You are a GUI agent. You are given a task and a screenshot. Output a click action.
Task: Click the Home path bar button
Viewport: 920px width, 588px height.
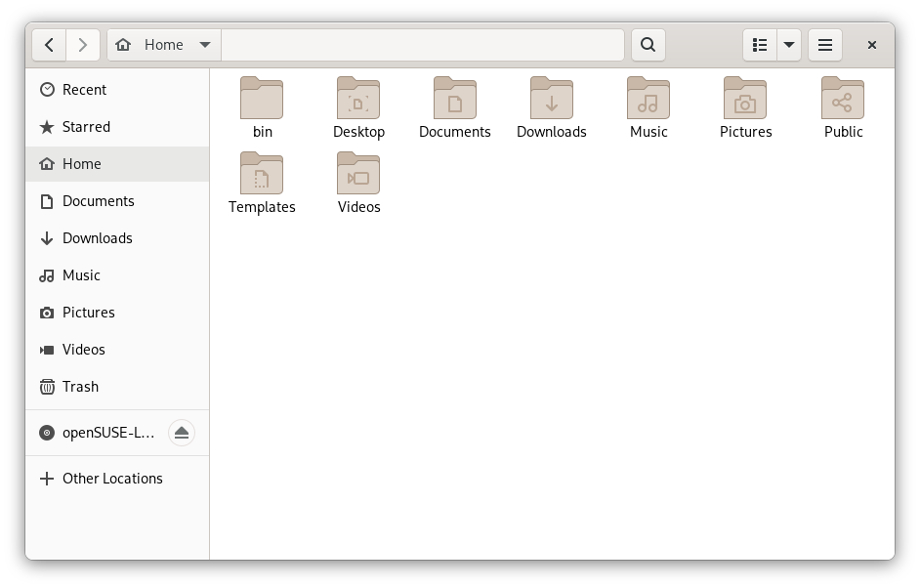(152, 45)
